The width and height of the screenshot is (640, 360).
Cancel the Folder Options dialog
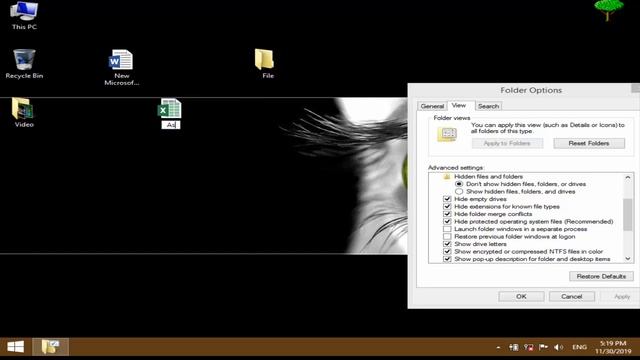point(571,296)
